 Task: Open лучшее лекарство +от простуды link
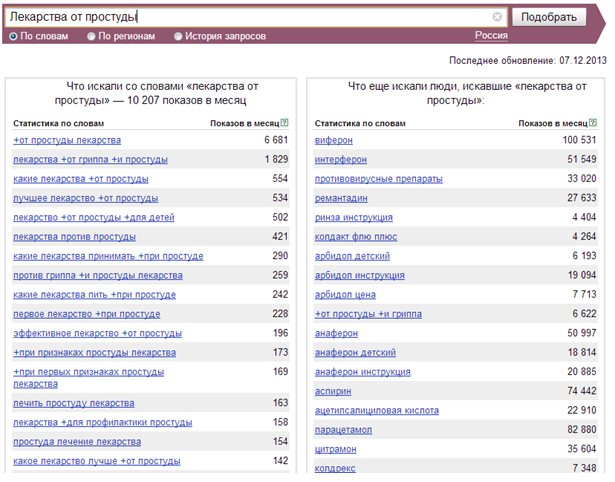pyautogui.click(x=86, y=198)
